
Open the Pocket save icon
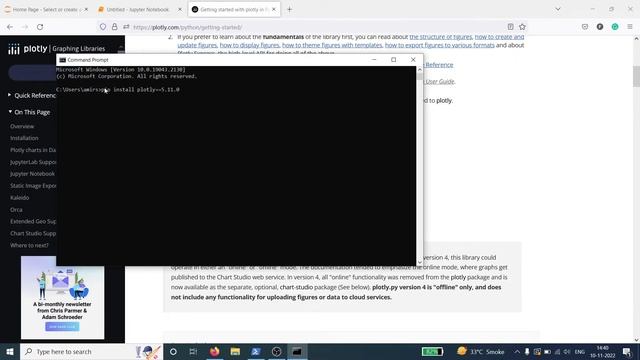[585, 27]
